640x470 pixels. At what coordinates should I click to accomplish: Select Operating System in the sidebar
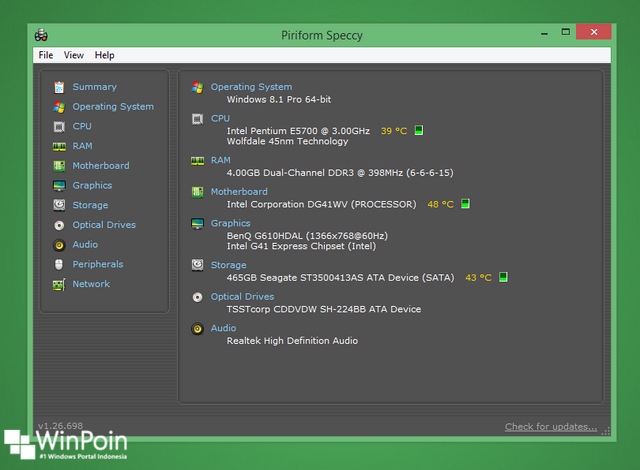(x=113, y=107)
